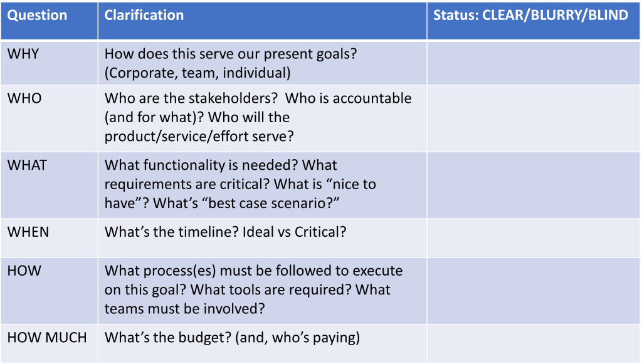642x364 pixels.
Task: Click the empty Status cell for WHO
Action: [x=533, y=117]
